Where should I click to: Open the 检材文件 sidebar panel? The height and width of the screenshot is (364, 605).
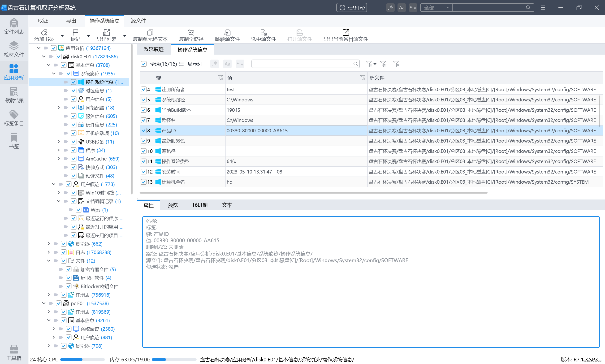[x=14, y=49]
